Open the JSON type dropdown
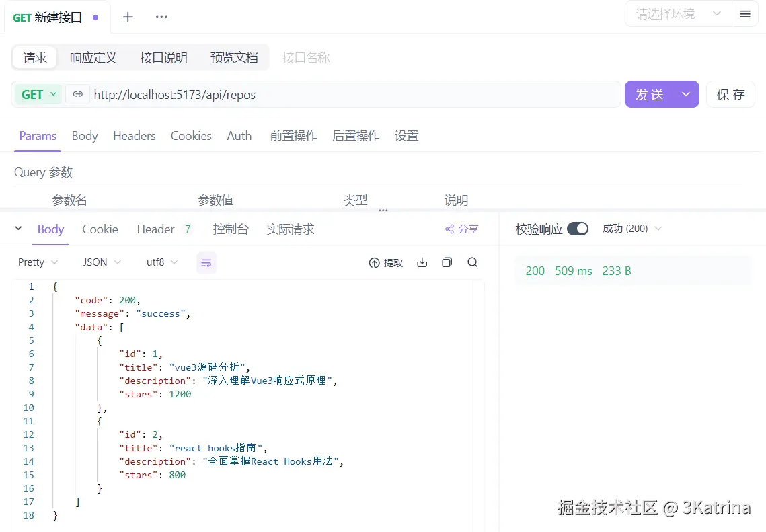Viewport: 766px width, 532px height. coord(102,262)
